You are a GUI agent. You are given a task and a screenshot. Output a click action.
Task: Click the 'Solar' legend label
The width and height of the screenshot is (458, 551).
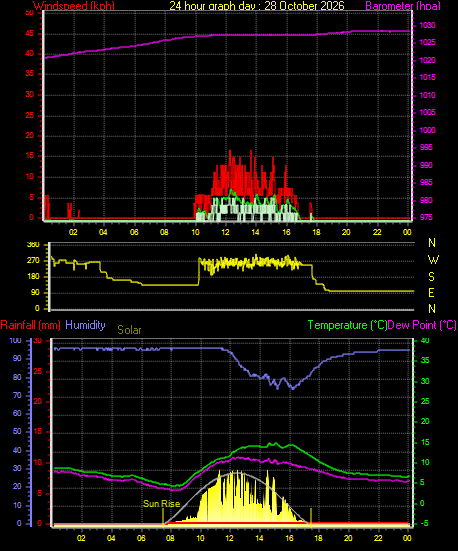coord(129,330)
